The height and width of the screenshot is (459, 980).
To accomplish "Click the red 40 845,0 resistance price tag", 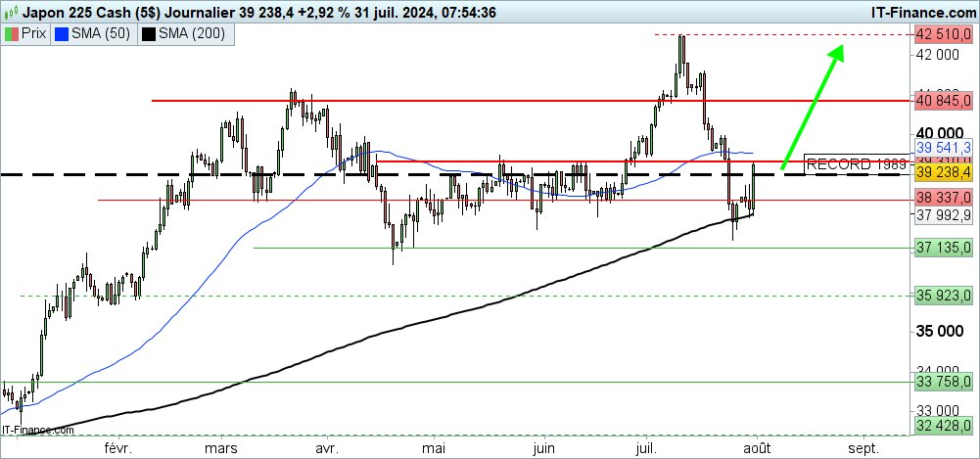I will 943,100.
